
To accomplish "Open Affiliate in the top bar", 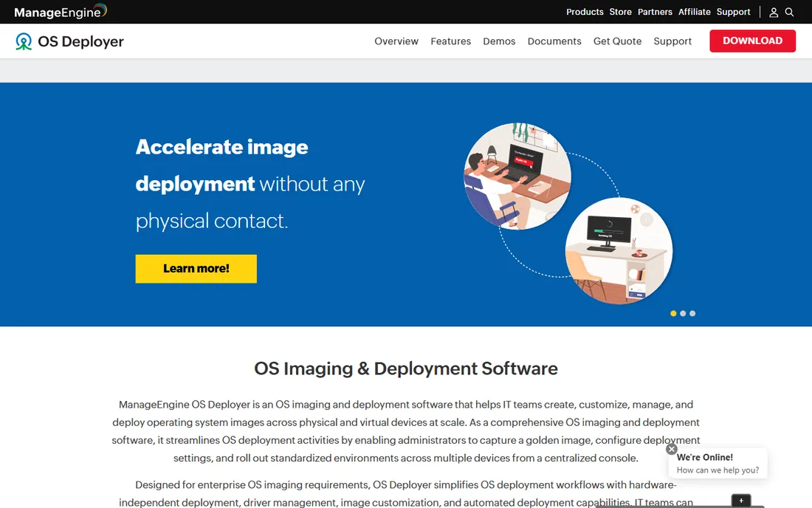I will click(695, 12).
